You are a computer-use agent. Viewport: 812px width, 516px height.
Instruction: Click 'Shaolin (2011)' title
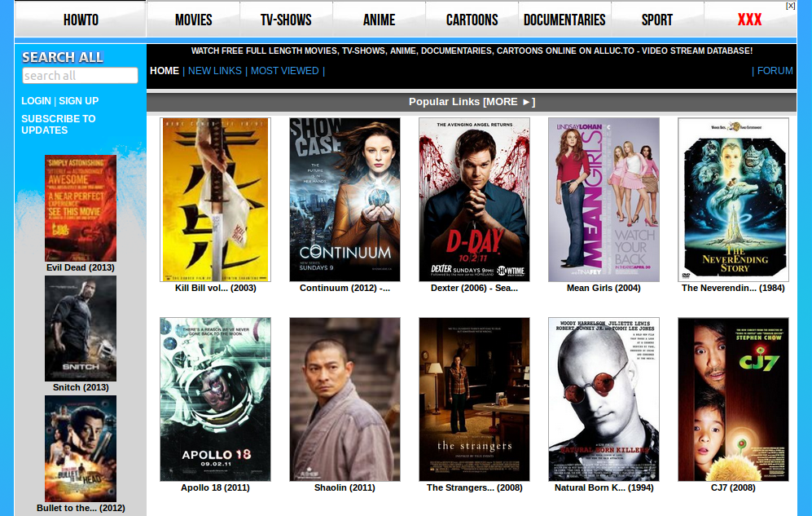[x=345, y=488]
